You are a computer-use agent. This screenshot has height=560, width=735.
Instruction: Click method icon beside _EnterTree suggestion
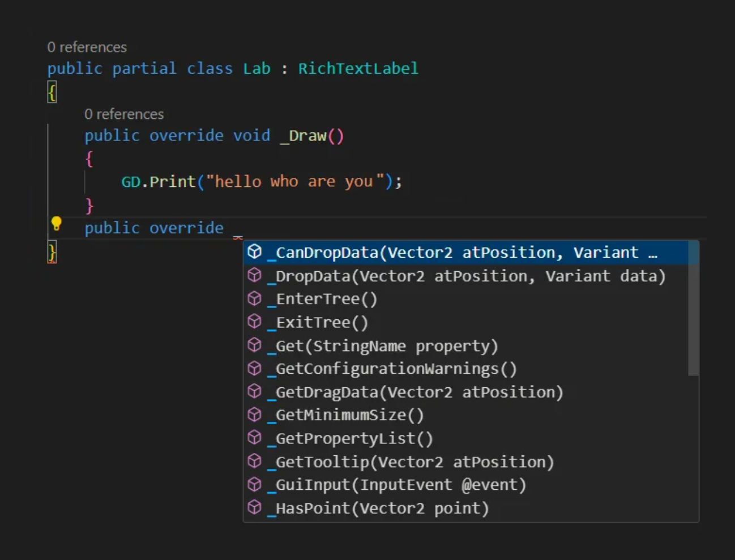point(255,298)
